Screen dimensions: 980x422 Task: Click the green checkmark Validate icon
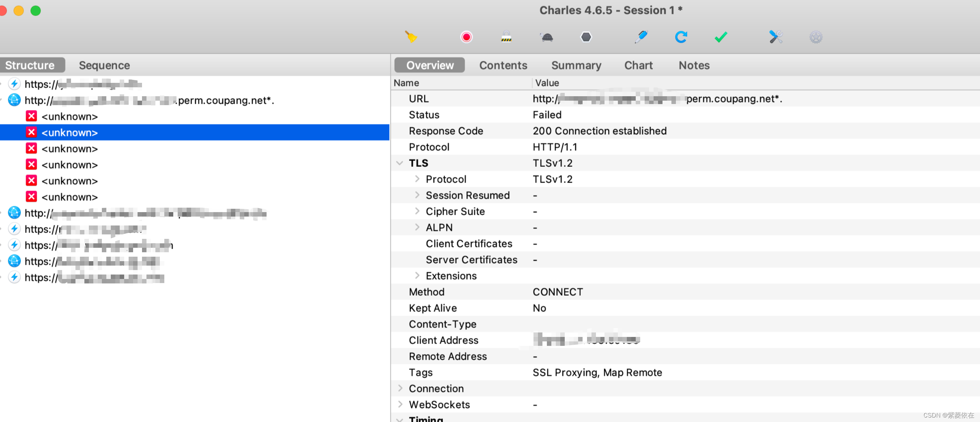(721, 37)
